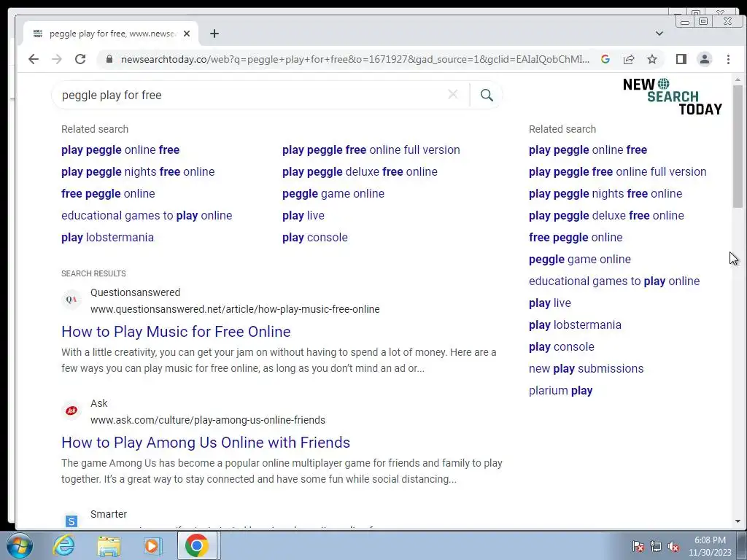
Task: Open sidebar 'plarium play' link
Action: click(x=561, y=391)
